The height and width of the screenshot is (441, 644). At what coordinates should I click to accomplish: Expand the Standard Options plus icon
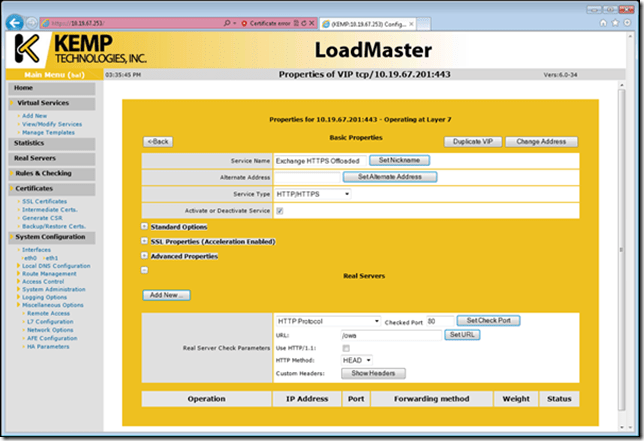[x=145, y=227]
